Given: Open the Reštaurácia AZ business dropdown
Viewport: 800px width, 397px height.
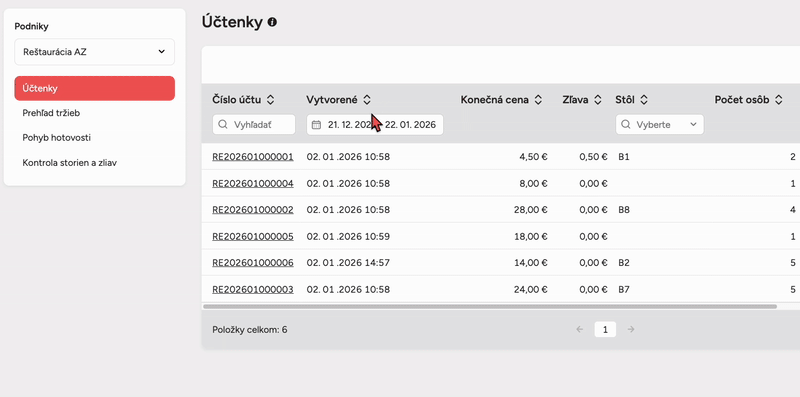Looking at the screenshot, I should 94,52.
